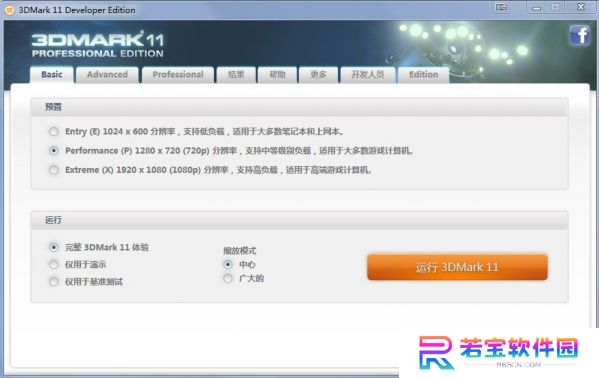Choose 仅用于演示 run option
The image size is (599, 378).
tap(54, 264)
